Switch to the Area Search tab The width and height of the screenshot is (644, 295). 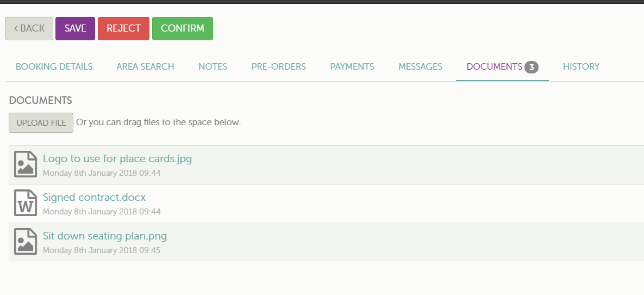pyautogui.click(x=146, y=66)
